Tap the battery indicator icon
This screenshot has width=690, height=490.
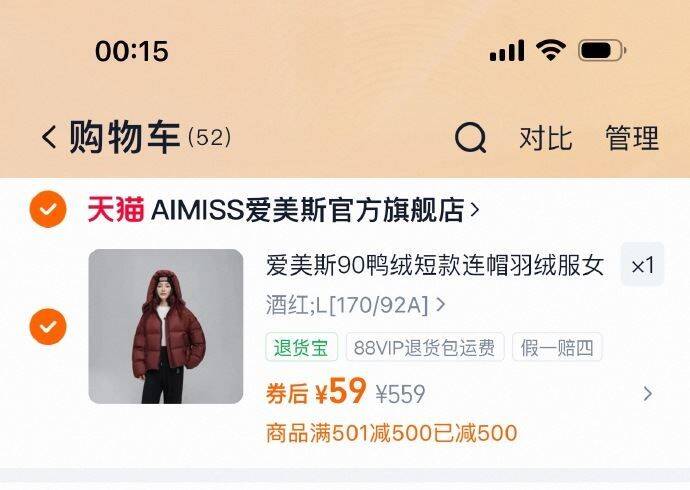[602, 50]
